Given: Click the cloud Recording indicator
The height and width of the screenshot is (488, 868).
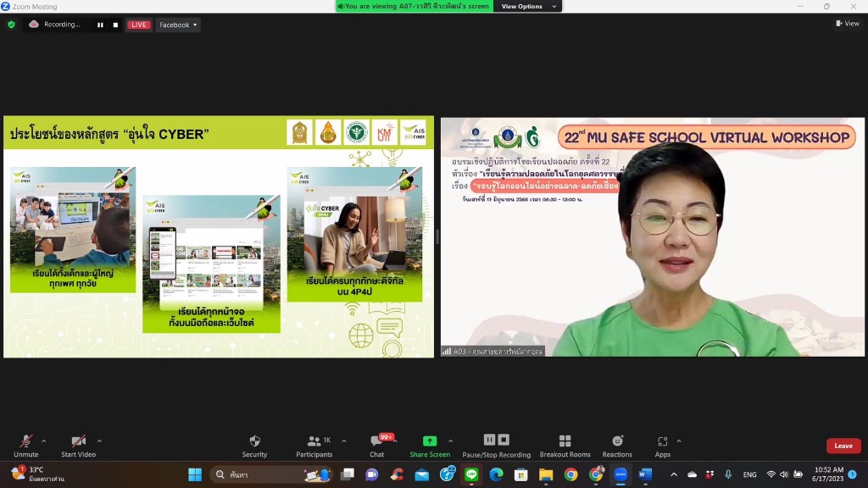Looking at the screenshot, I should [x=55, y=25].
